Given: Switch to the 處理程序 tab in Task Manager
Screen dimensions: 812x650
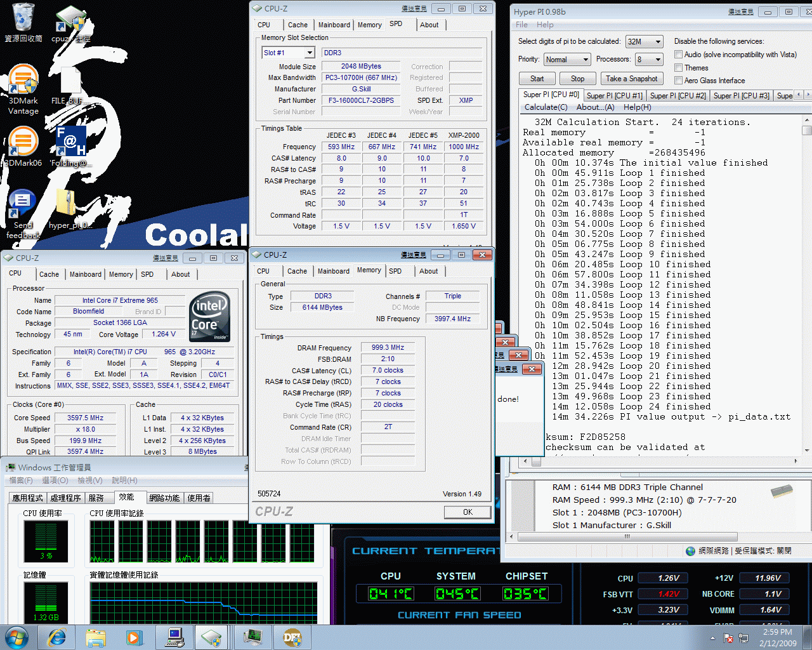Looking at the screenshot, I should pos(66,498).
